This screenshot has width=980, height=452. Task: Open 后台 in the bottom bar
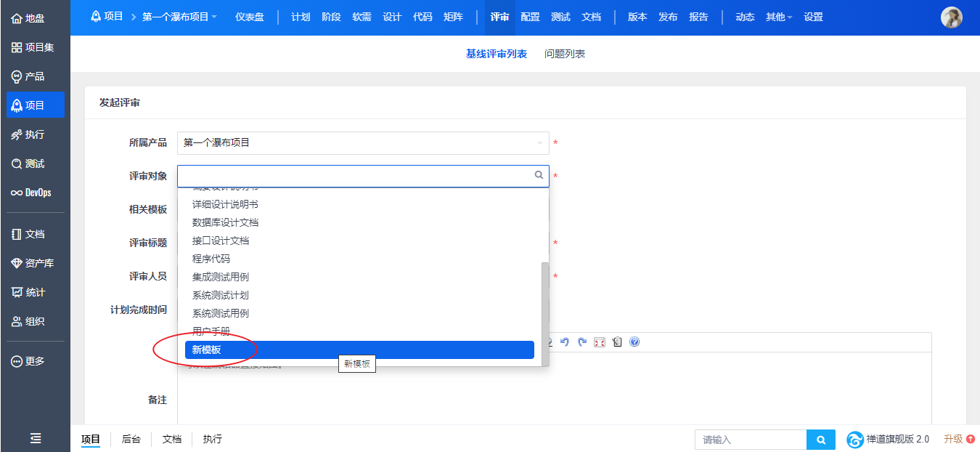[131, 439]
